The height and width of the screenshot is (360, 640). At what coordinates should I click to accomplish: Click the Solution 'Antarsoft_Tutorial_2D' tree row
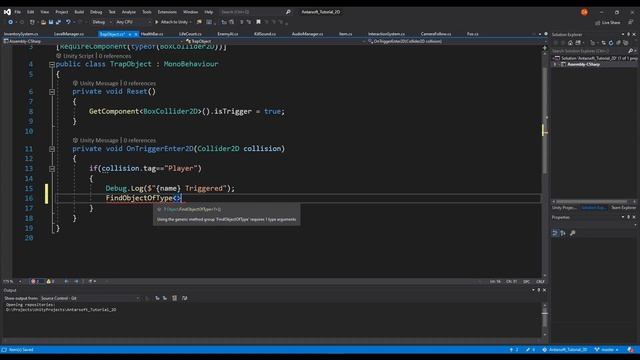point(594,58)
